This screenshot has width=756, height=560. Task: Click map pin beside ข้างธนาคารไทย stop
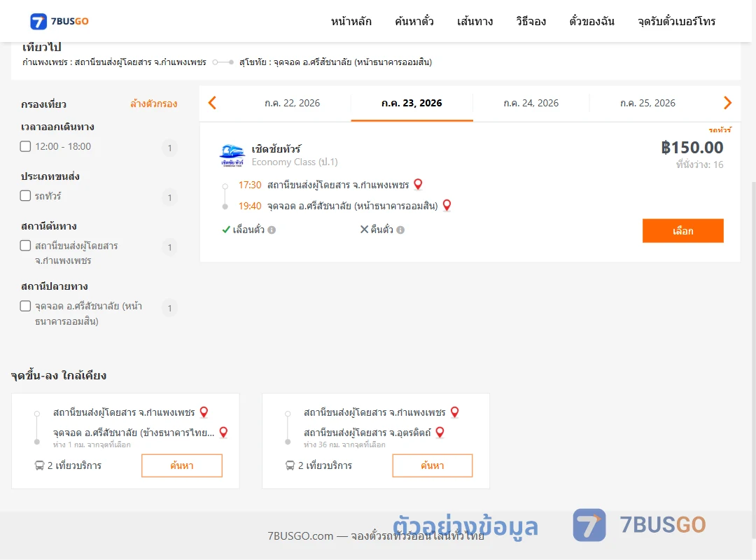tap(223, 432)
